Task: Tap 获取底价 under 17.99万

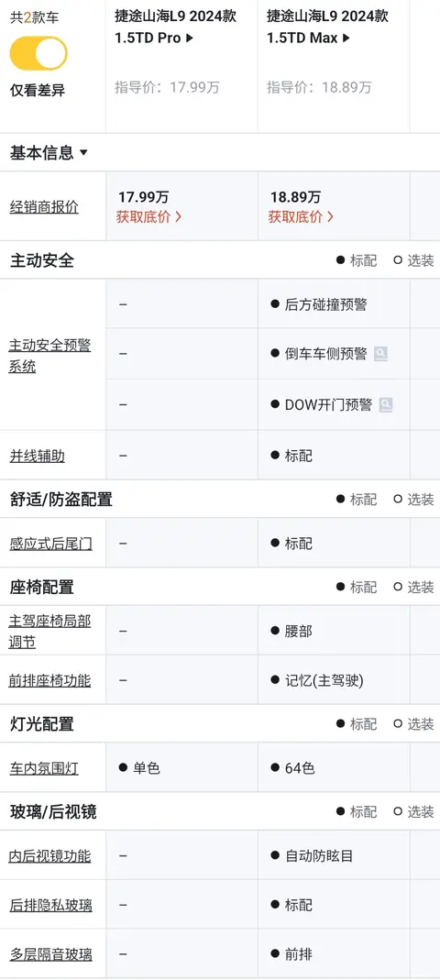Action: pyautogui.click(x=148, y=217)
